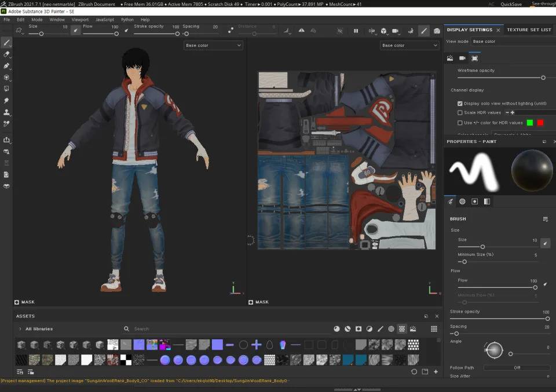Viewport: 556px width, 392px height.
Task: Open Base color dropdown in 2D viewport
Action: tap(409, 45)
